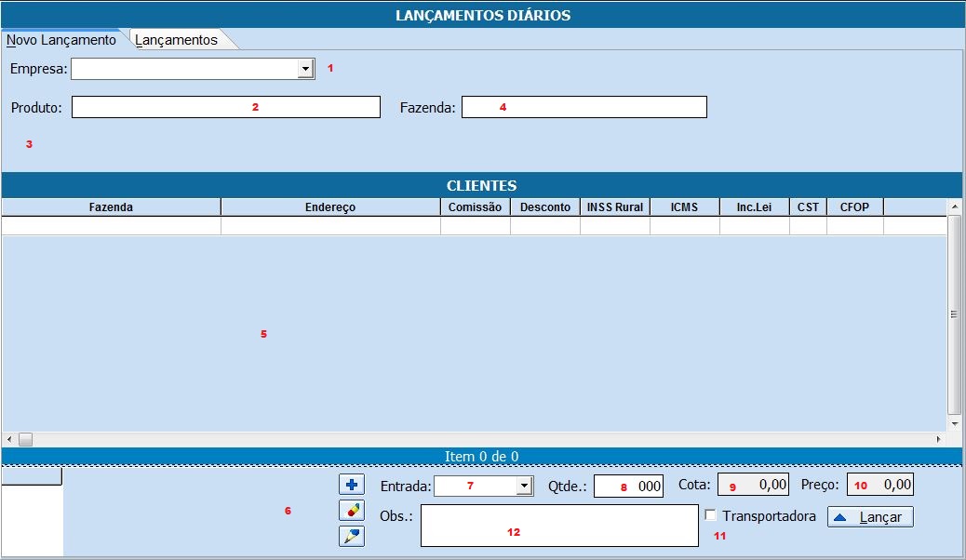The width and height of the screenshot is (966, 560).
Task: Select the Novo Lançamento tab
Action: (x=61, y=40)
